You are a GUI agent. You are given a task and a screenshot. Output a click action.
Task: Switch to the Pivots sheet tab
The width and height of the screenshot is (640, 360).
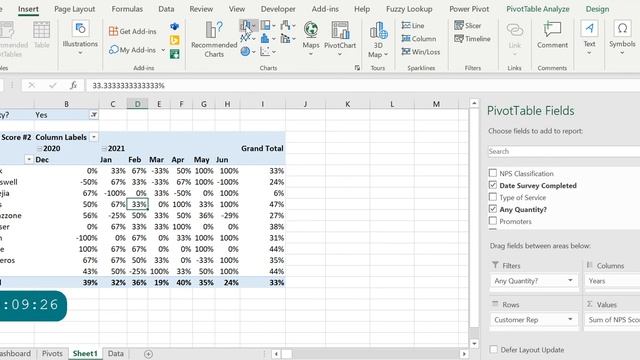tap(52, 353)
